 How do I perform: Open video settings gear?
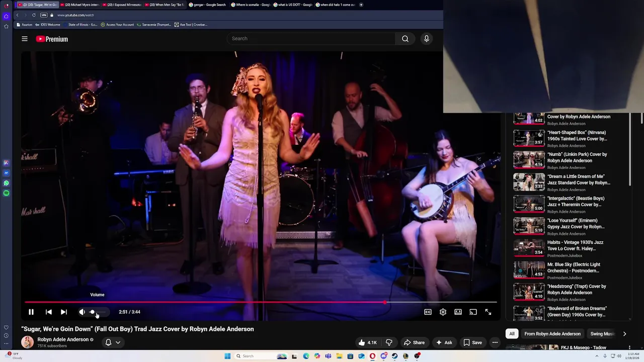coord(443,312)
